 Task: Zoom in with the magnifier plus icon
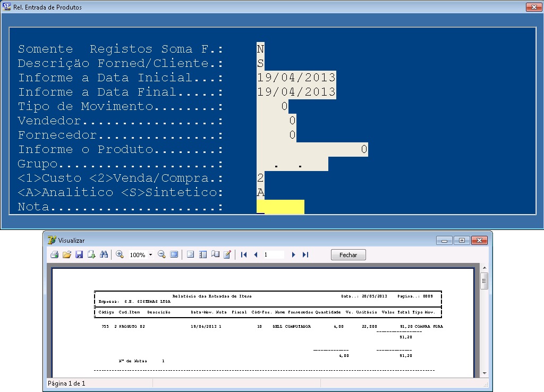click(x=120, y=255)
